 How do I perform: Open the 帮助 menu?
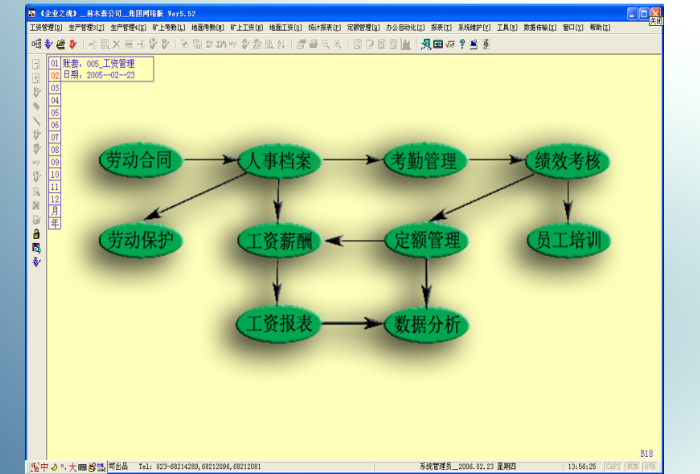point(597,28)
